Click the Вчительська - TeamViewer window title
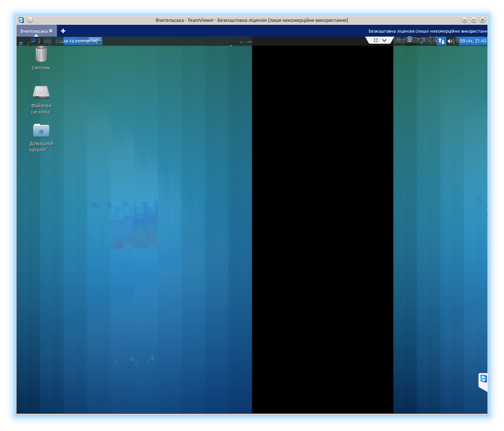 (252, 20)
